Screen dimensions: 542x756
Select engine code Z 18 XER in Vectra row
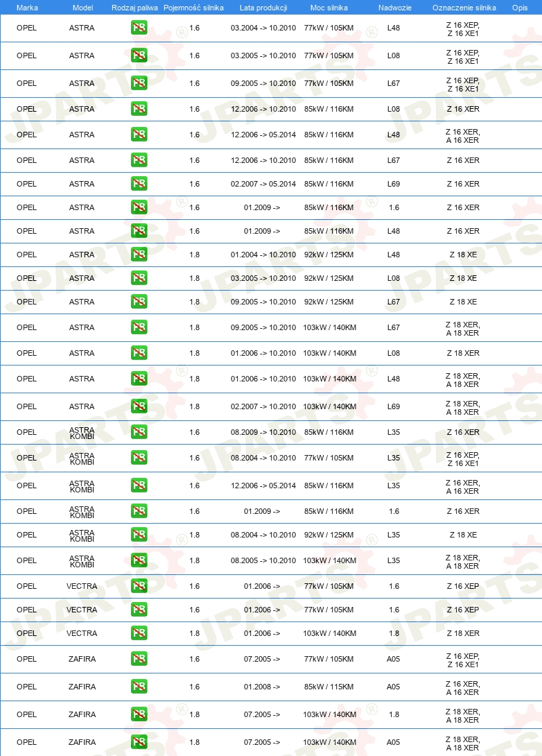[x=463, y=633]
